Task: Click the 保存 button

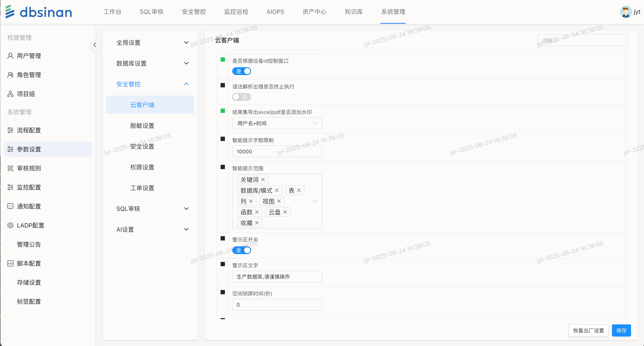Action: point(621,330)
